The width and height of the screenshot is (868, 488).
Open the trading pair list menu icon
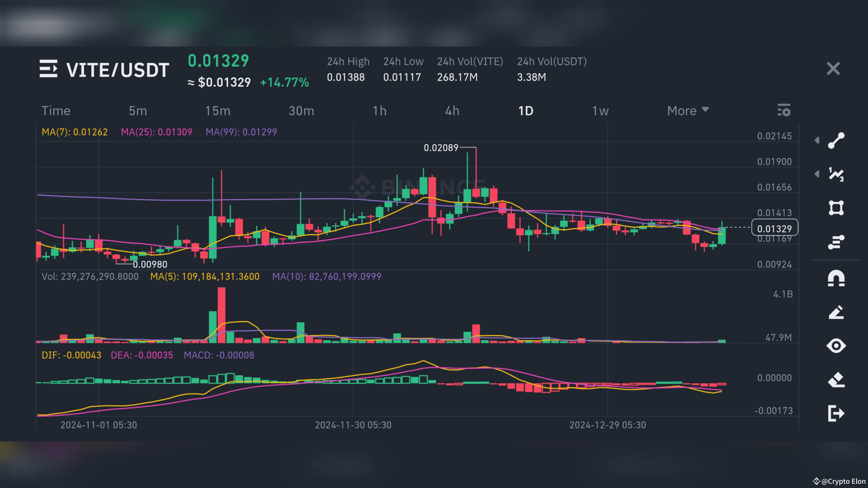coord(48,69)
